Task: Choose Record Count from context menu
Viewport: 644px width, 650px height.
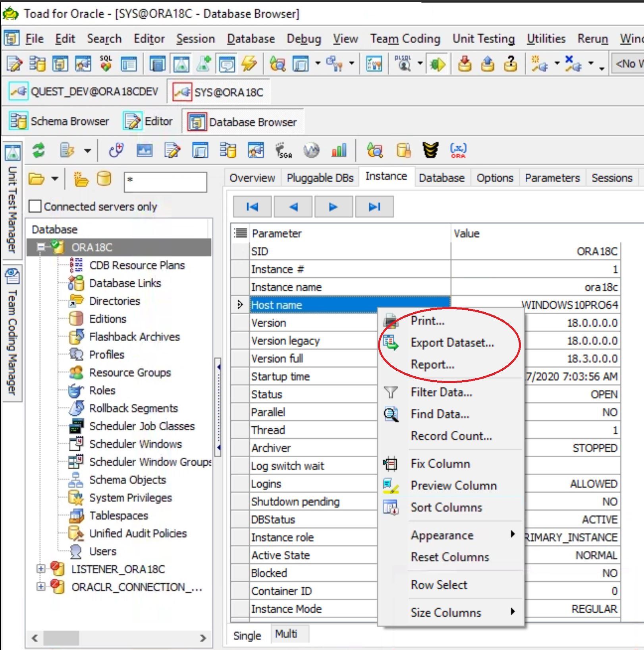Action: tap(451, 436)
